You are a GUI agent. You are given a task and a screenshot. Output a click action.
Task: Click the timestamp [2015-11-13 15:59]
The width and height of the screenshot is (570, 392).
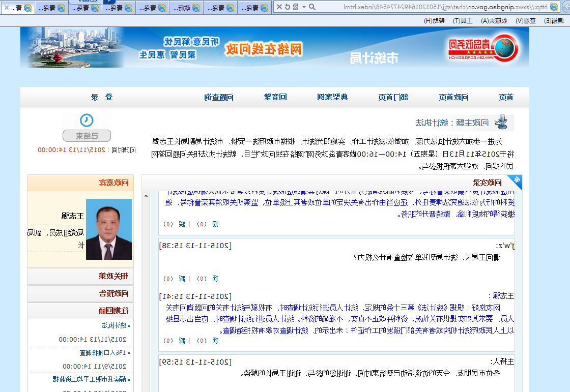(195, 362)
